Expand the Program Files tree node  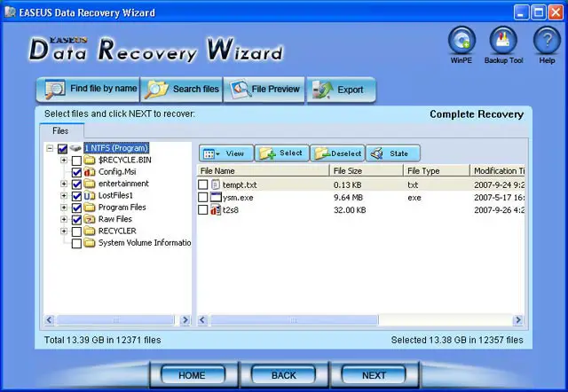click(x=64, y=208)
